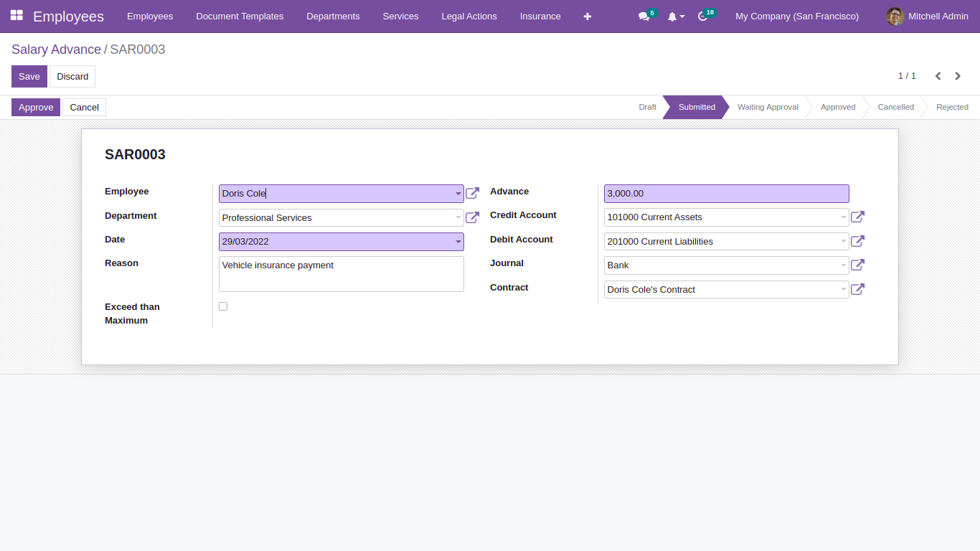Screen dimensions: 980x551
Task: Open the Professional Services department record
Action: point(472,217)
